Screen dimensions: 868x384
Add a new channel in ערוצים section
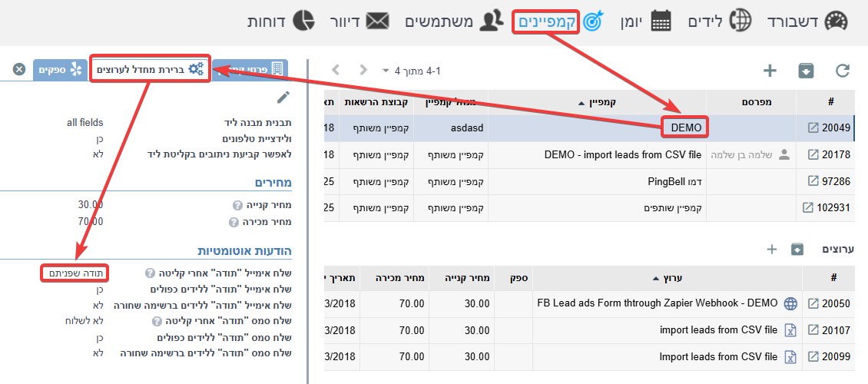[772, 249]
